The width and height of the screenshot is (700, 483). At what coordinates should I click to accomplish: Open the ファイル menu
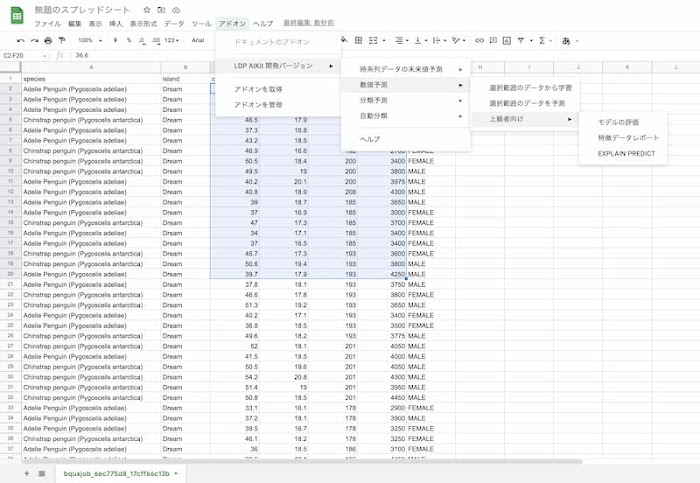48,24
